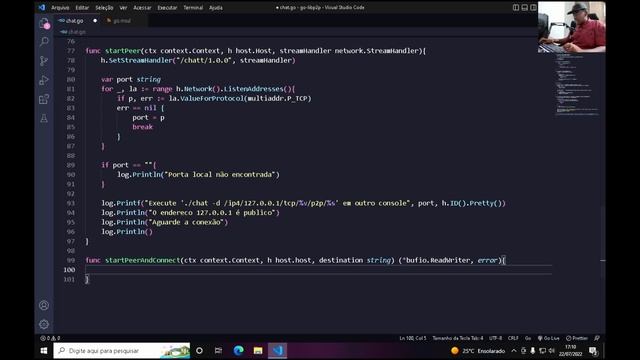Click the webcam overlay video
The height and width of the screenshot is (360, 640).
[x=571, y=27]
